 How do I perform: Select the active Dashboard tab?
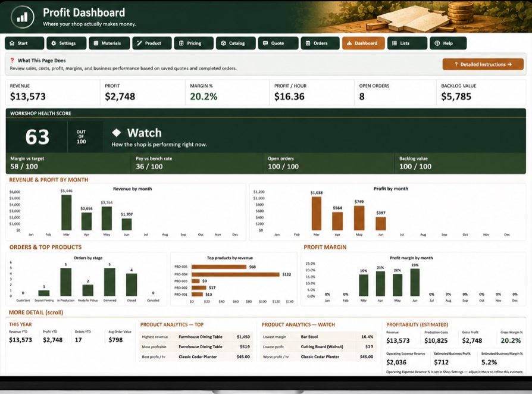point(364,43)
